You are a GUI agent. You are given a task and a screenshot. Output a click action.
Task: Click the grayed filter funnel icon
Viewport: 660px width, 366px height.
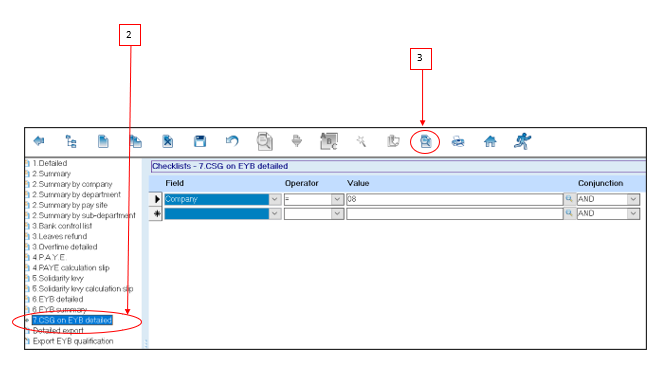(297, 141)
